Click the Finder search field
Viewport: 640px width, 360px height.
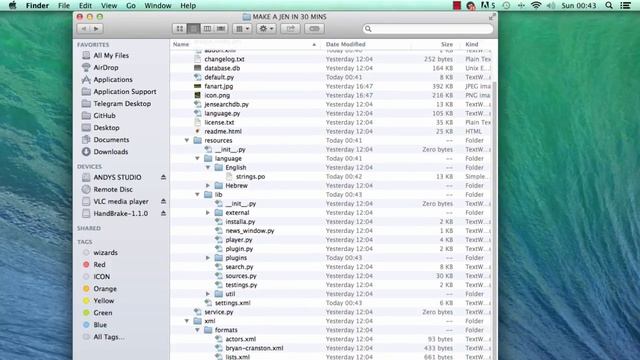coord(428,29)
